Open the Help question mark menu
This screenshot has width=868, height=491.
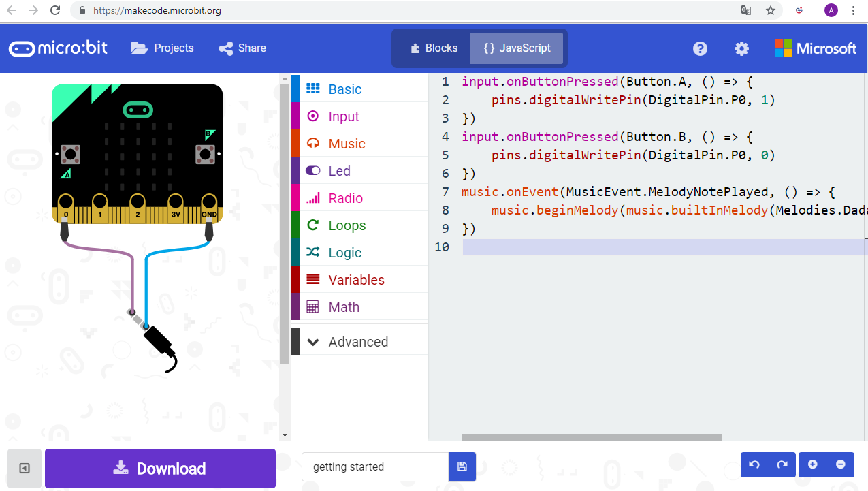700,48
